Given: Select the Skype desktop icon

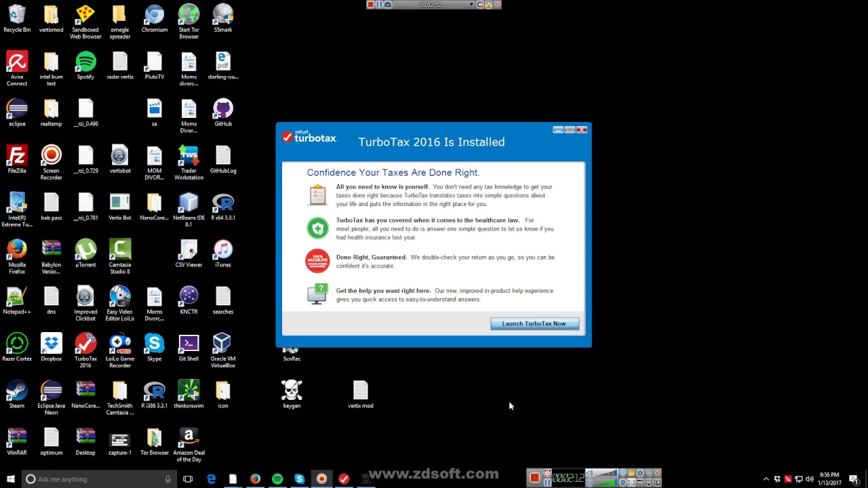Looking at the screenshot, I should 154,347.
